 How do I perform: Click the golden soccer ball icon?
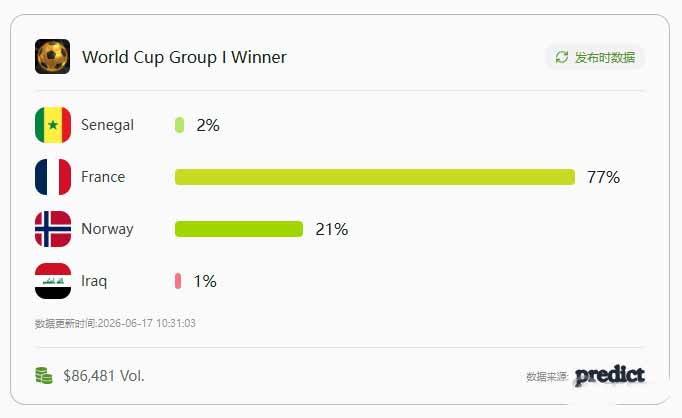tap(52, 57)
